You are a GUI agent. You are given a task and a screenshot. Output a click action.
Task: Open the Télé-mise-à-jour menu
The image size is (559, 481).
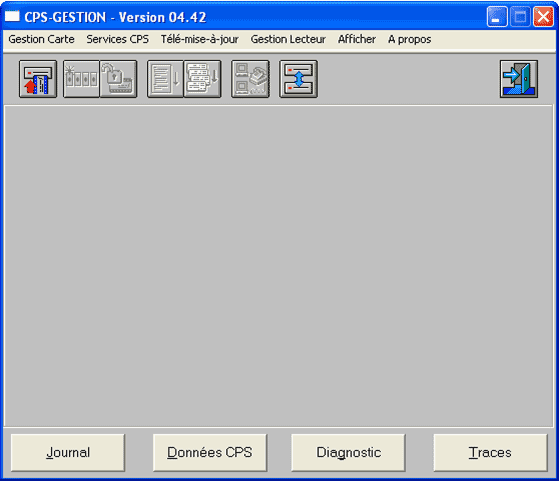(x=200, y=39)
